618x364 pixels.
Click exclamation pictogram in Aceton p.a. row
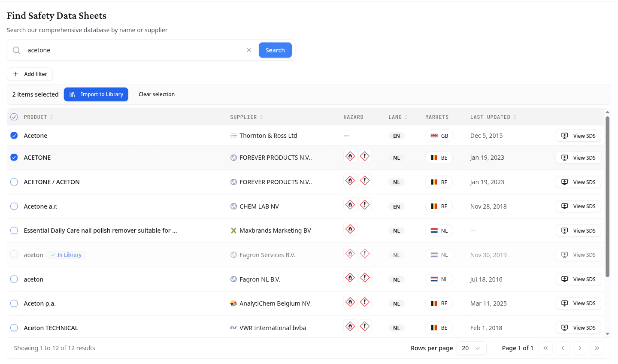[x=365, y=302]
